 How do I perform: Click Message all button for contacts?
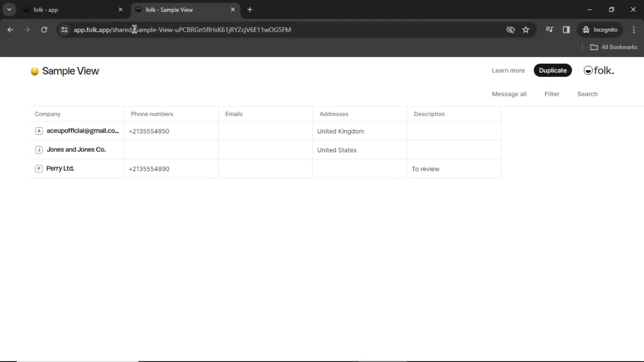coord(509,94)
